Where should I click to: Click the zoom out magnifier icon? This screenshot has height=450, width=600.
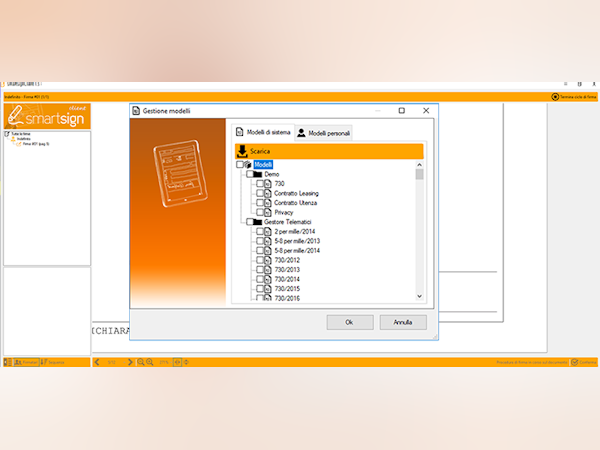[x=141, y=362]
